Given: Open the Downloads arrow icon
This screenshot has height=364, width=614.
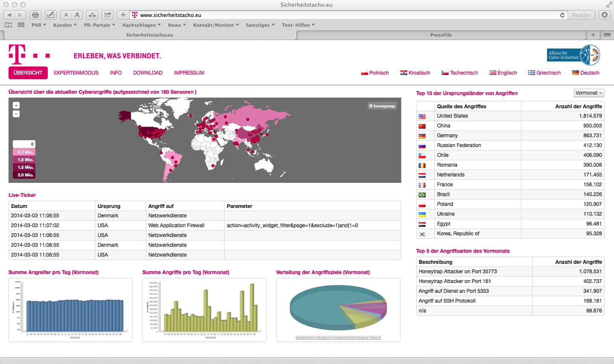Looking at the screenshot, I should pyautogui.click(x=604, y=15).
